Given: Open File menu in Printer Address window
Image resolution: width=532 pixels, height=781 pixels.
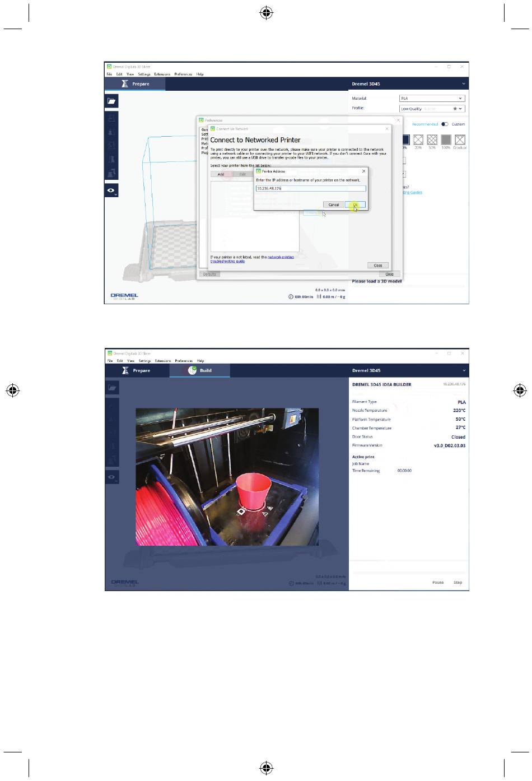Looking at the screenshot, I should click(x=109, y=74).
